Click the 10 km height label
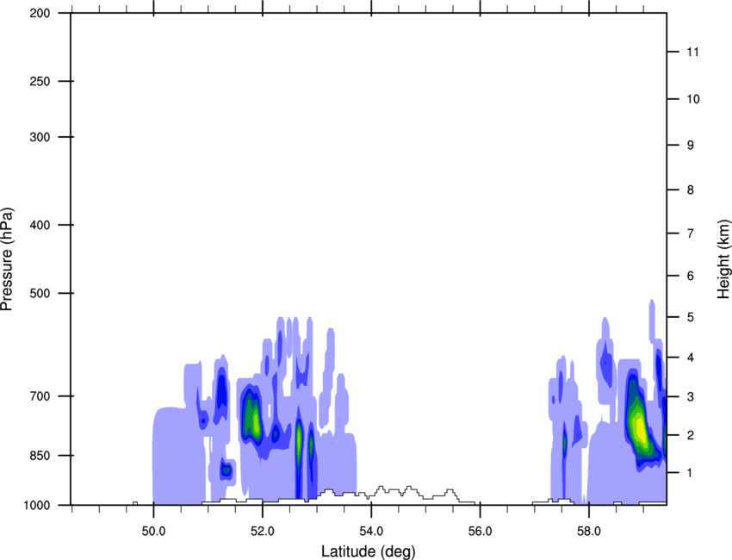Screen dimensions: 732x560 (x=692, y=99)
